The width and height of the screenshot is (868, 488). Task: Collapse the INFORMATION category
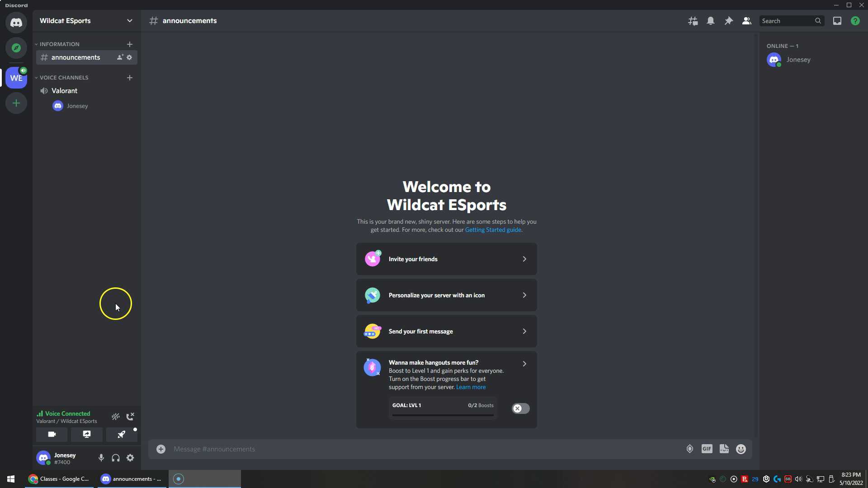(x=36, y=44)
